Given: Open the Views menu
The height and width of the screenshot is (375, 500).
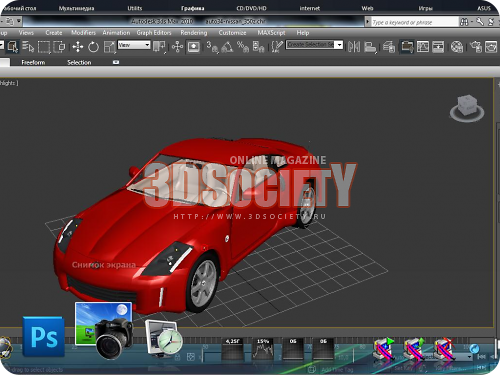Looking at the screenshot, I should tap(26, 33).
